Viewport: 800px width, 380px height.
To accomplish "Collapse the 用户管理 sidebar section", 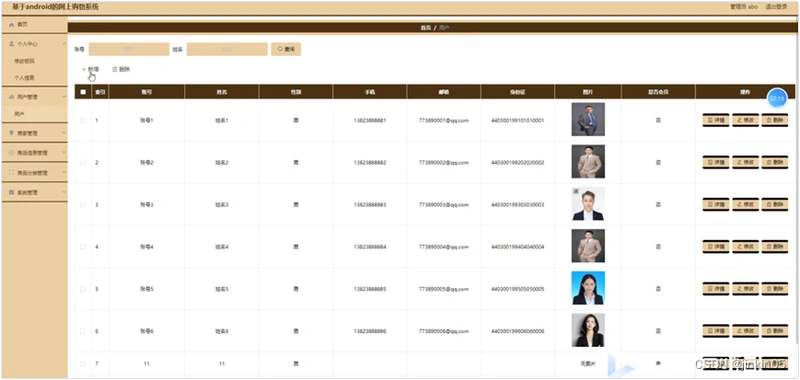I will pyautogui.click(x=34, y=97).
